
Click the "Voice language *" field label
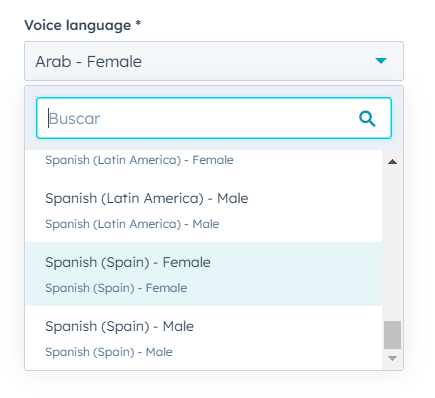[x=83, y=25]
